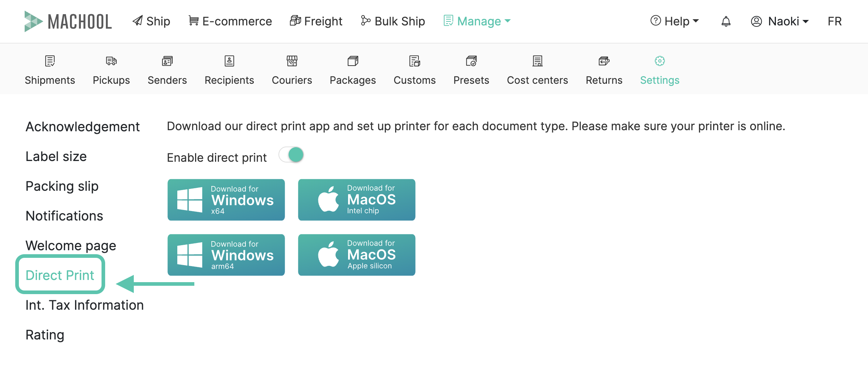The height and width of the screenshot is (367, 868).
Task: Open Couriers tab label
Action: 292,80
